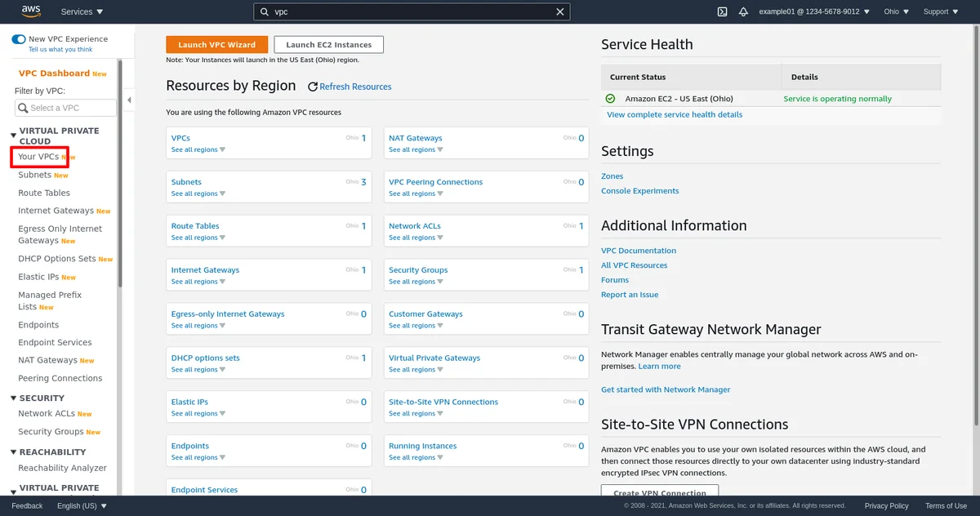Click the magnifier icon in the search bar
980x516 pixels.
[264, 11]
